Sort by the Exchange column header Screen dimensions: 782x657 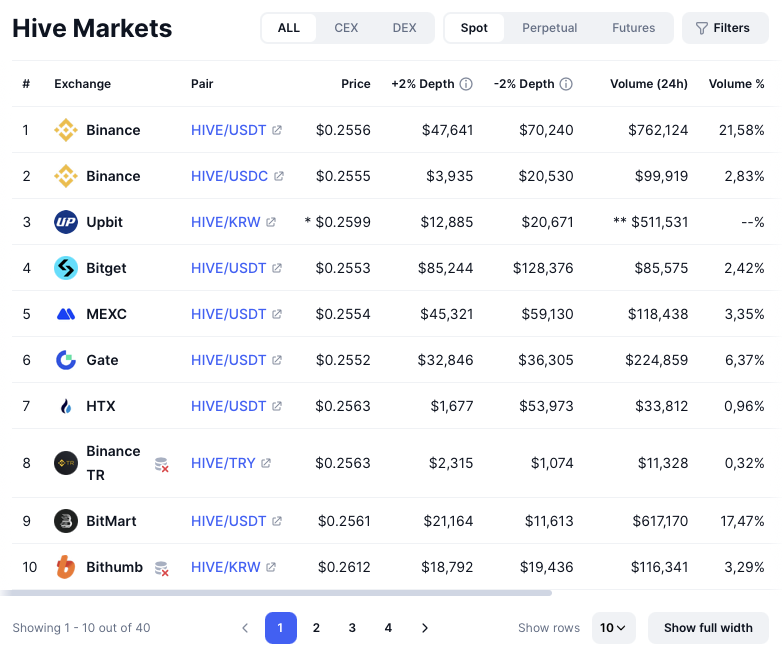(82, 84)
